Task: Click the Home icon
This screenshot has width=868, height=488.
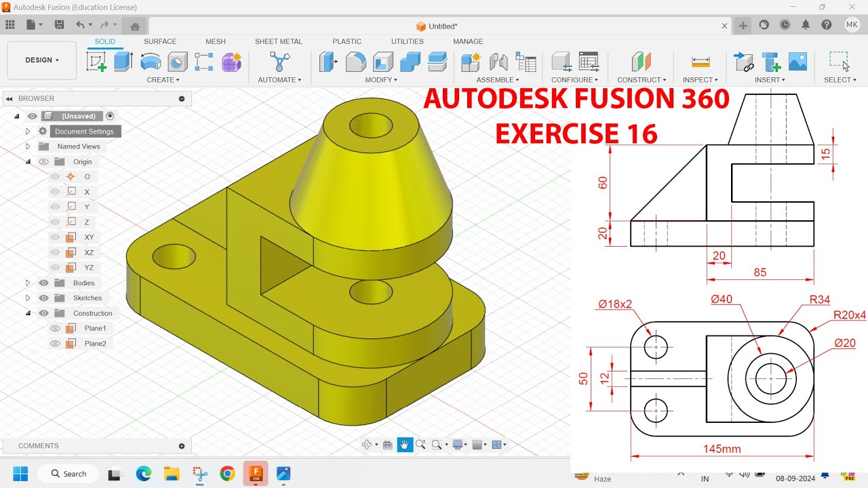Action: pos(134,26)
